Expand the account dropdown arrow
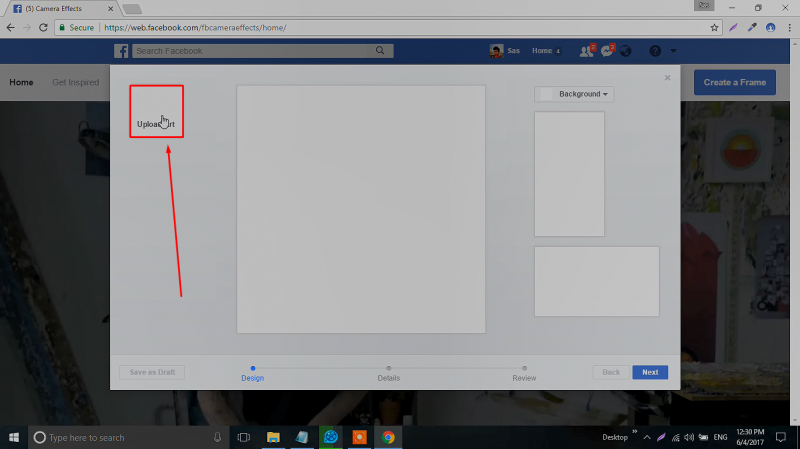Screen dimensions: 800x449 pyautogui.click(x=673, y=51)
